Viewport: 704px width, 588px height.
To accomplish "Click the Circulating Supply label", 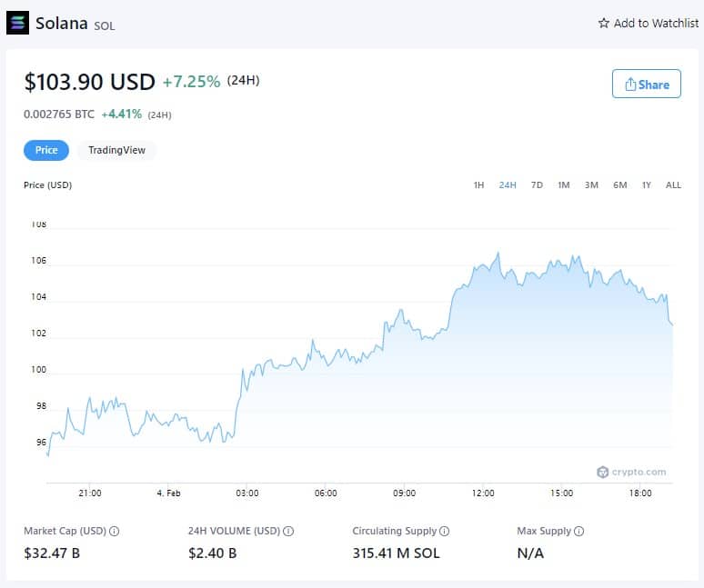I will (395, 531).
